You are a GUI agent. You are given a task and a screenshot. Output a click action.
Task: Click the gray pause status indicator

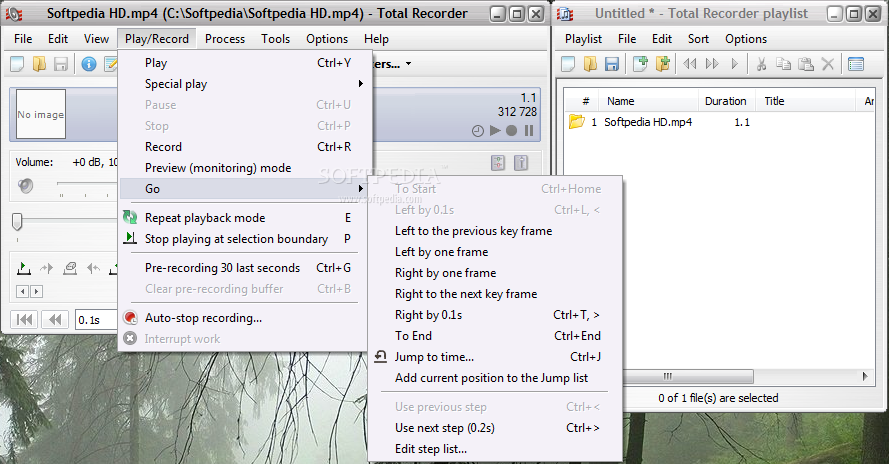coord(529,130)
